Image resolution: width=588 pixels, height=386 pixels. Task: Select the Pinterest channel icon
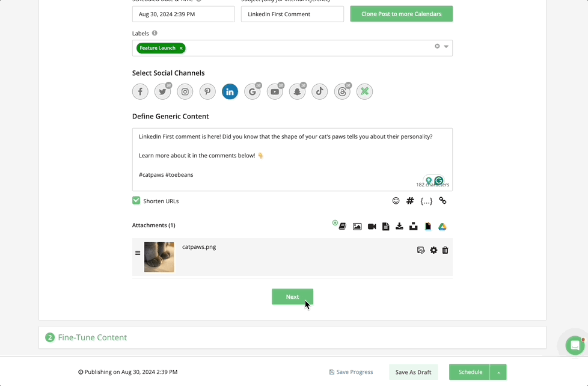point(207,91)
